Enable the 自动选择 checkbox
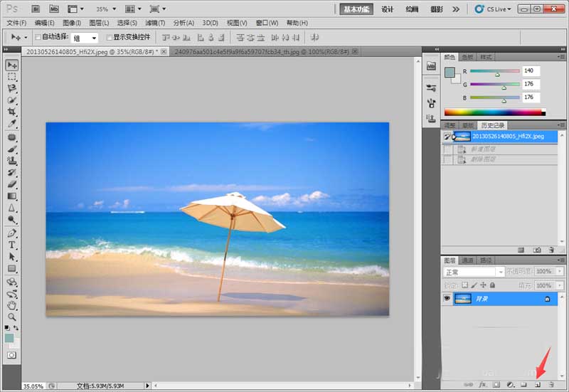The height and width of the screenshot is (392, 569). [38, 37]
